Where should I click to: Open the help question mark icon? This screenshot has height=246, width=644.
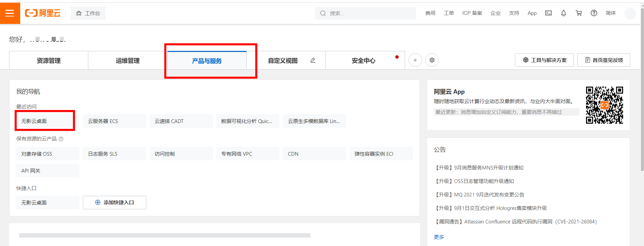594,13
